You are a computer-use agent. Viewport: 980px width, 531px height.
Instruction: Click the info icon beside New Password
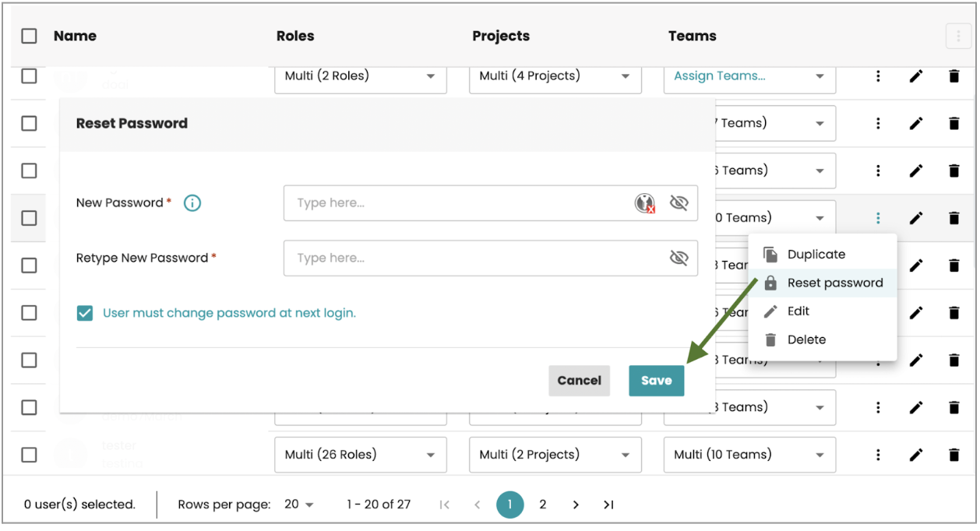tap(192, 203)
